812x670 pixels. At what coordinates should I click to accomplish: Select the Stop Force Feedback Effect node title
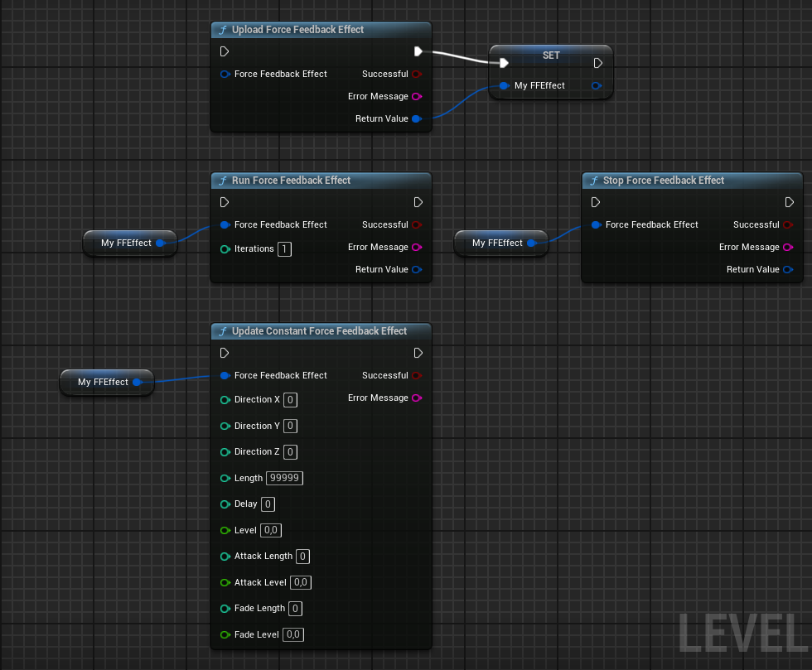pos(663,181)
